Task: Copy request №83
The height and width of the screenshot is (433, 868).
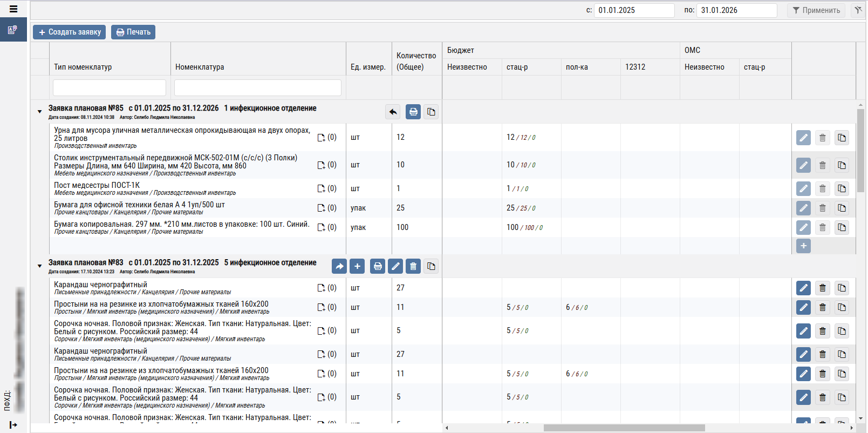Action: click(x=431, y=266)
